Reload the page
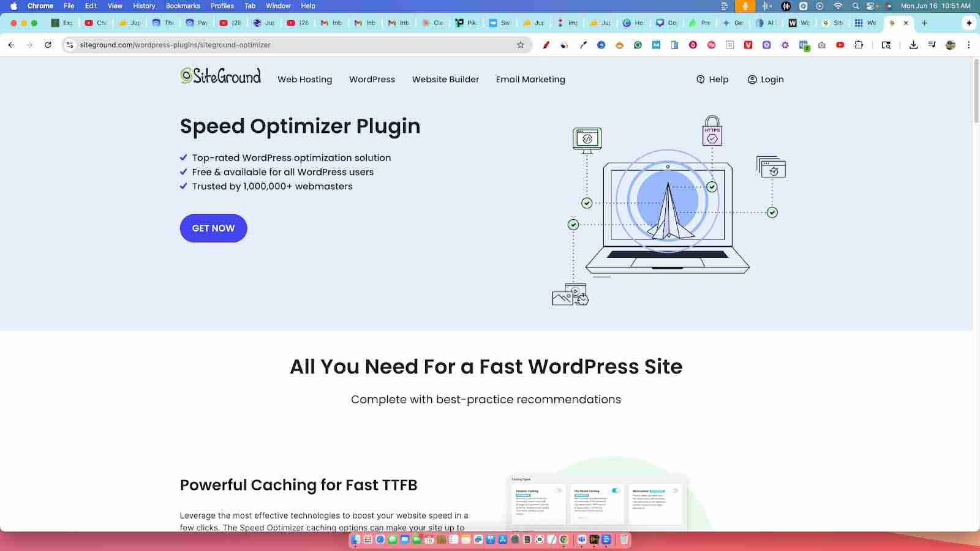The height and width of the screenshot is (551, 980). 48,45
